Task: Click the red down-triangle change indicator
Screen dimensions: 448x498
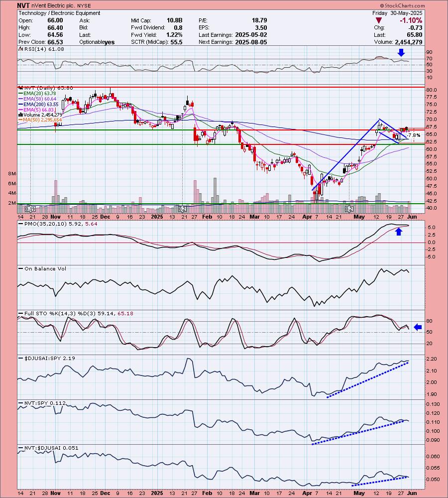Action: click(x=378, y=20)
